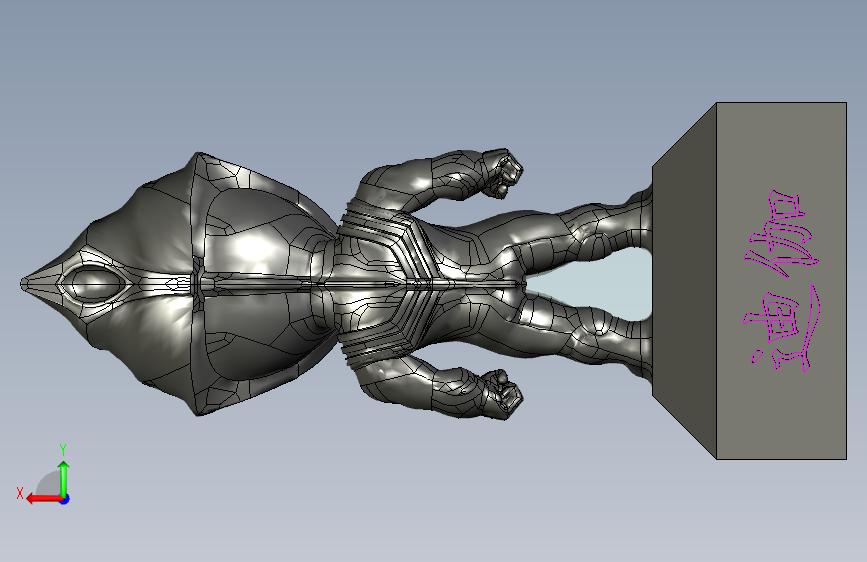Click the blue Z axis dot at triad origin
Viewport: 867px width, 562px height.
65,499
